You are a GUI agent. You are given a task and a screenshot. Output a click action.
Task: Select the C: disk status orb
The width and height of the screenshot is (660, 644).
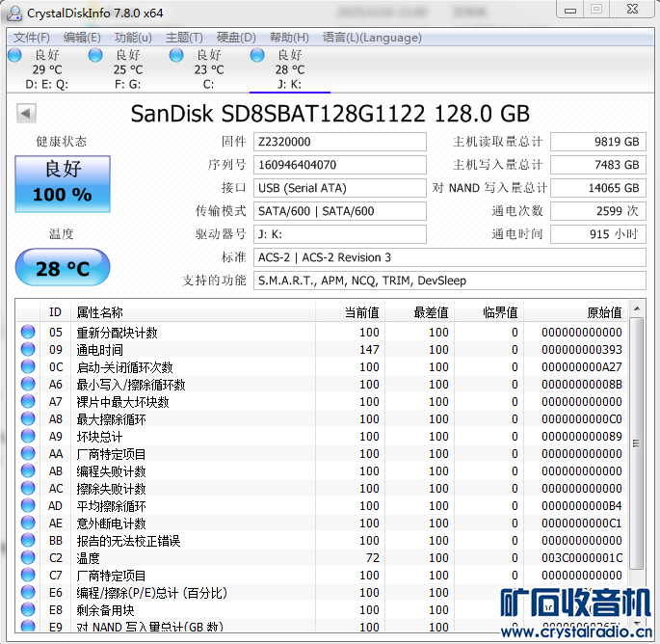(x=176, y=55)
